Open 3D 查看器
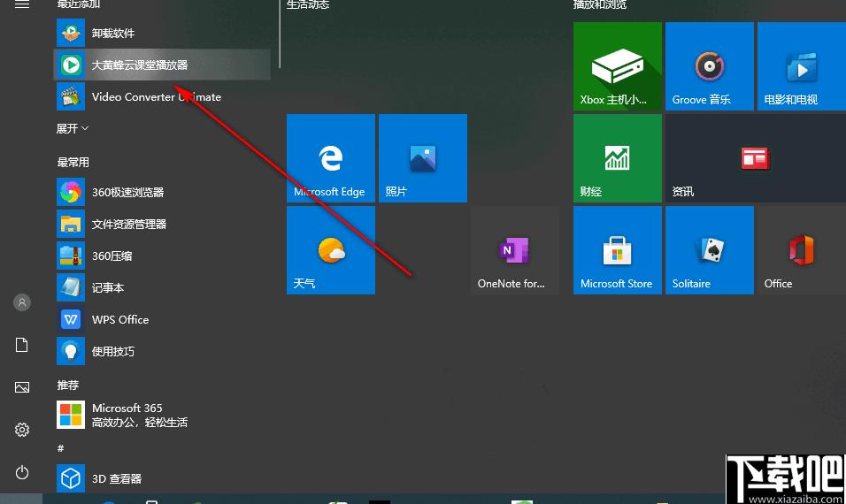 tap(162, 478)
